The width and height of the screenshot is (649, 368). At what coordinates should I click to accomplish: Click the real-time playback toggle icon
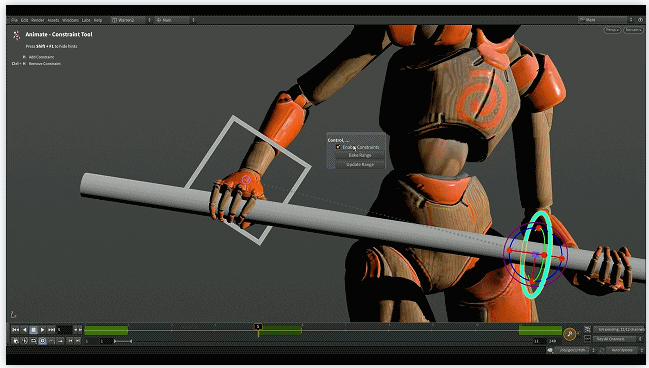(15, 341)
